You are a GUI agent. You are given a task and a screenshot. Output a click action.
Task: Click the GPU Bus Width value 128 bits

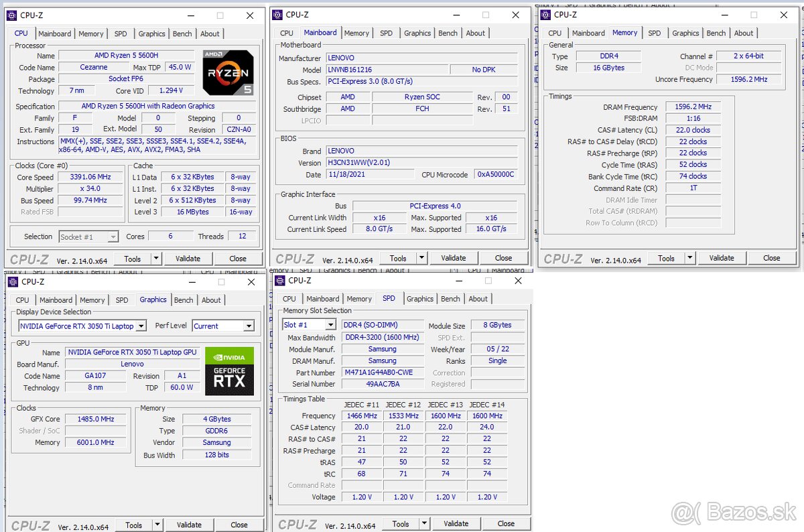[216, 455]
